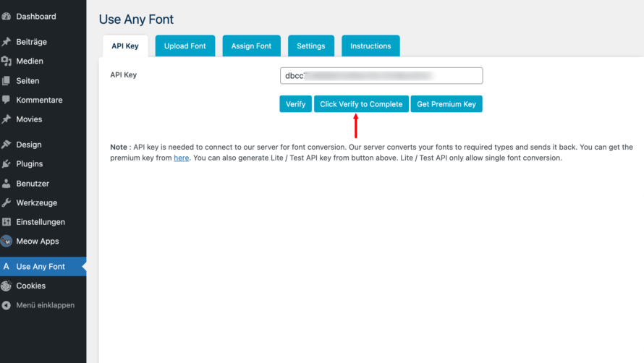Click the Cookies sidebar icon
The width and height of the screenshot is (644, 363).
(x=7, y=286)
